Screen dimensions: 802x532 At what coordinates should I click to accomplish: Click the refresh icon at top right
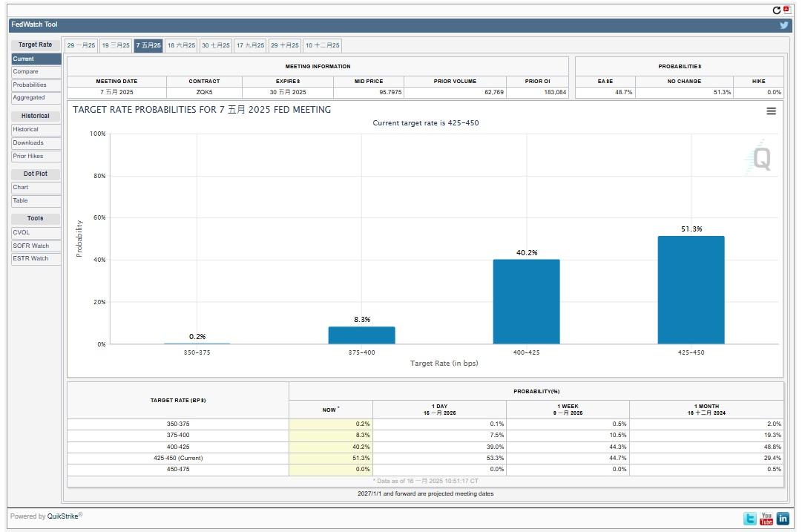coord(777,10)
